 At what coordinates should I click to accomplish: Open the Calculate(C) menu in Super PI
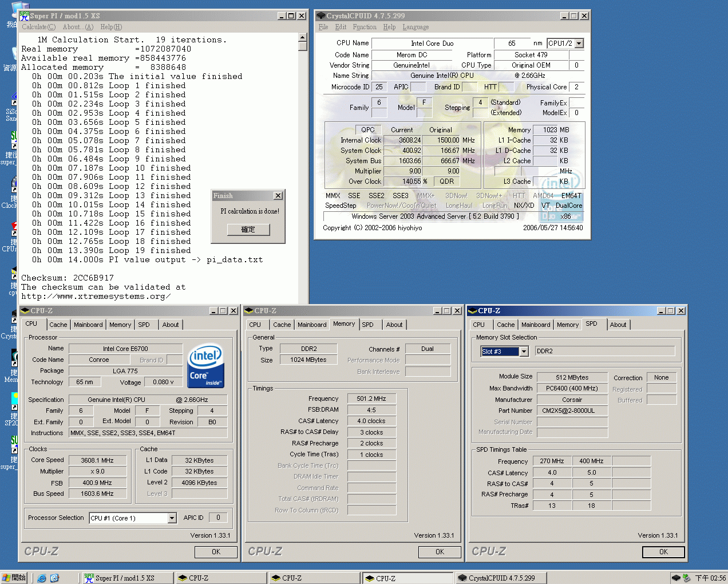tap(39, 27)
